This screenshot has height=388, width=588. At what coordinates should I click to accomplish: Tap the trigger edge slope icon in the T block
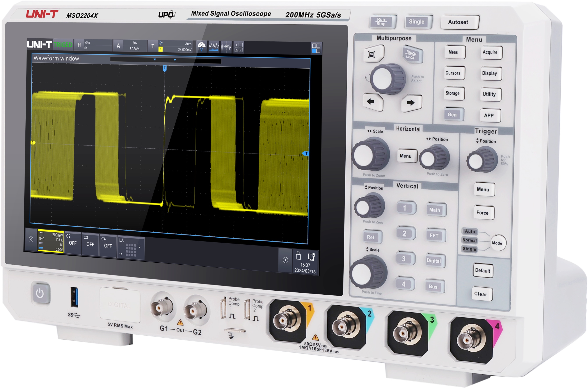tap(161, 44)
